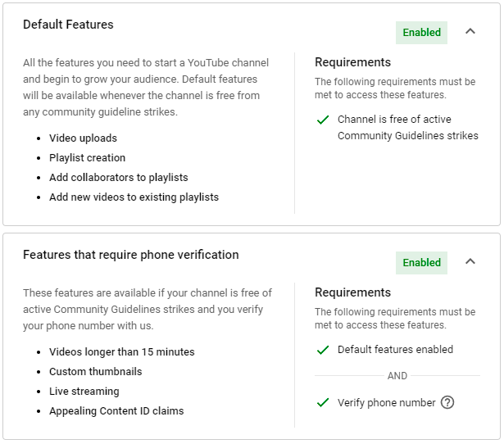Click the Default Features heading
Screen dimensions: 504x444
click(68, 25)
